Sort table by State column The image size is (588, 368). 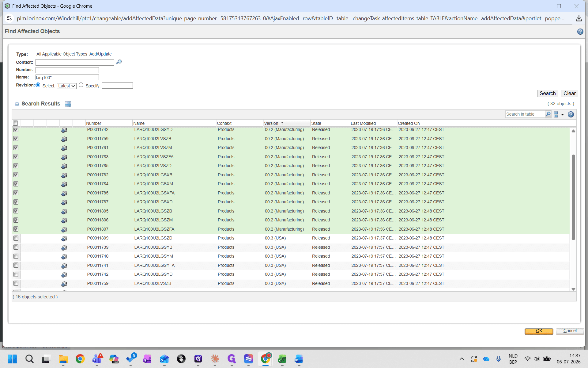pyautogui.click(x=330, y=123)
